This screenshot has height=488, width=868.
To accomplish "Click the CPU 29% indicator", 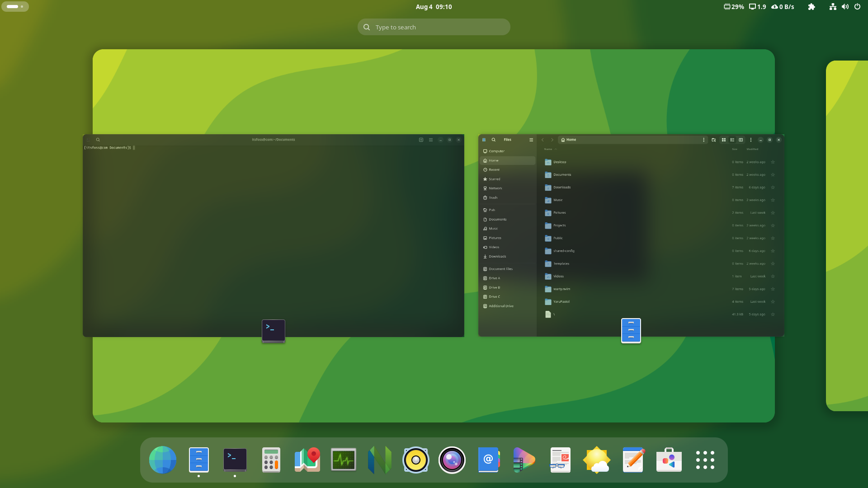I will click(734, 7).
